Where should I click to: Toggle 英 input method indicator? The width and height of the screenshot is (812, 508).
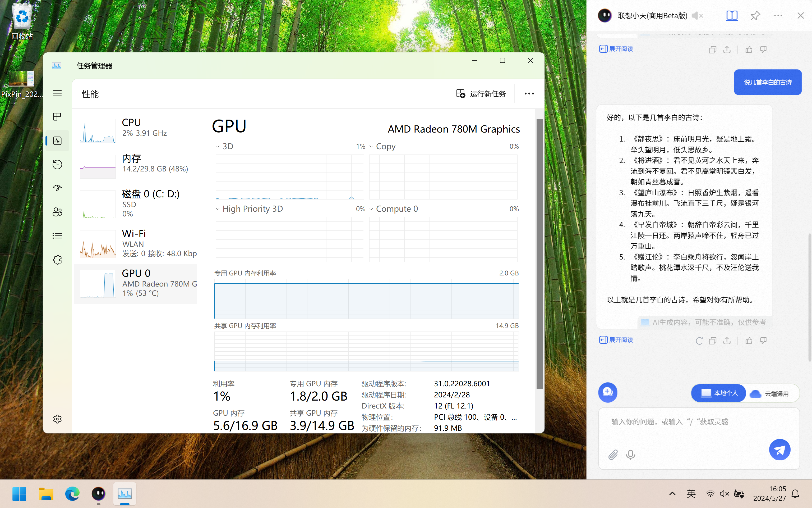691,494
